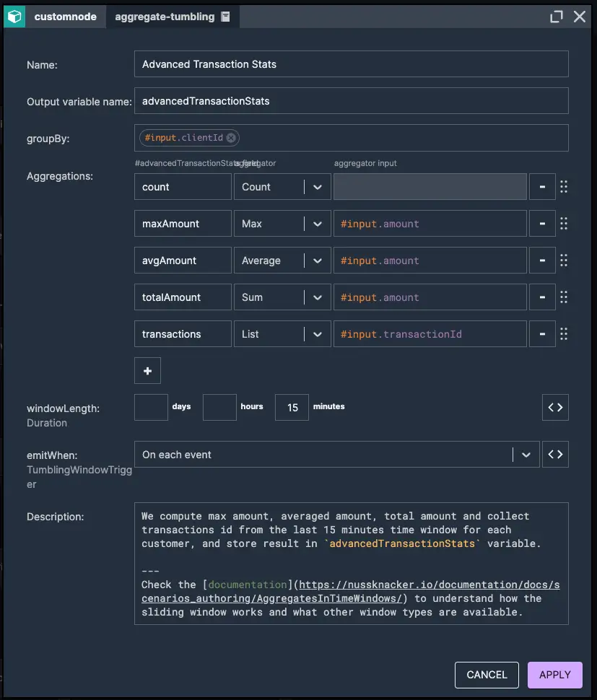This screenshot has width=597, height=700.
Task: Edit the 'count' field name input
Action: pyautogui.click(x=183, y=187)
